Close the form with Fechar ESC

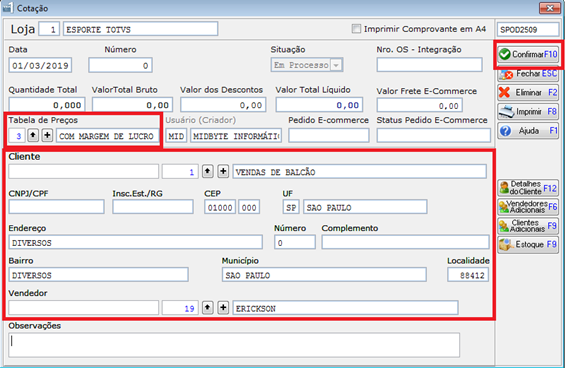(528, 74)
